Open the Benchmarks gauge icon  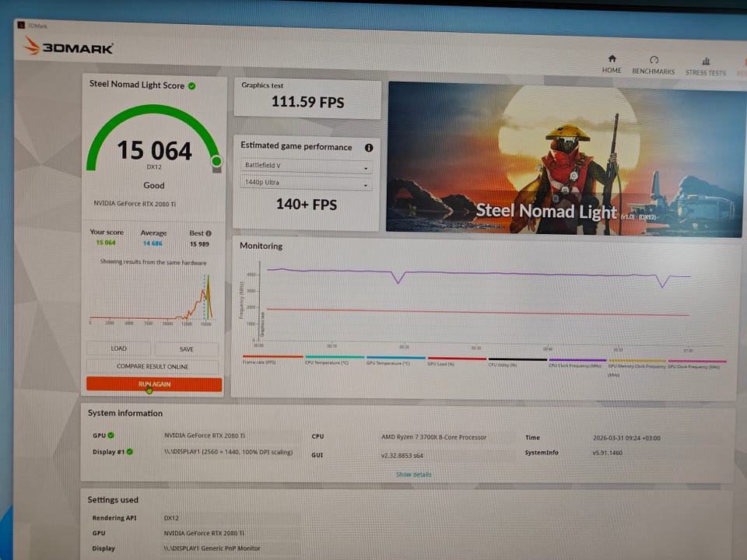point(654,60)
